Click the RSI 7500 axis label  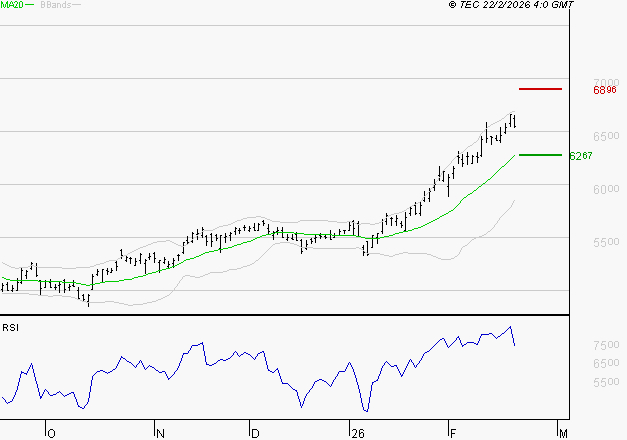click(606, 345)
